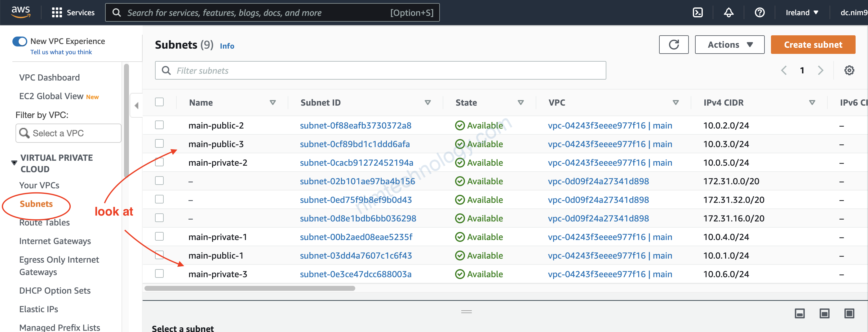Open the CloudShell terminal icon
The height and width of the screenshot is (332, 868).
coord(697,12)
